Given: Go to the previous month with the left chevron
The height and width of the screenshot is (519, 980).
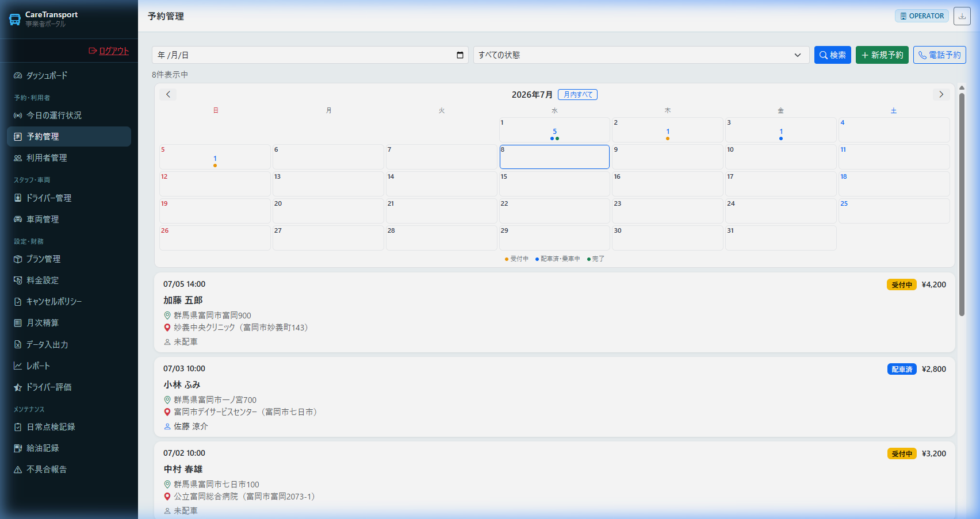Looking at the screenshot, I should [x=168, y=94].
